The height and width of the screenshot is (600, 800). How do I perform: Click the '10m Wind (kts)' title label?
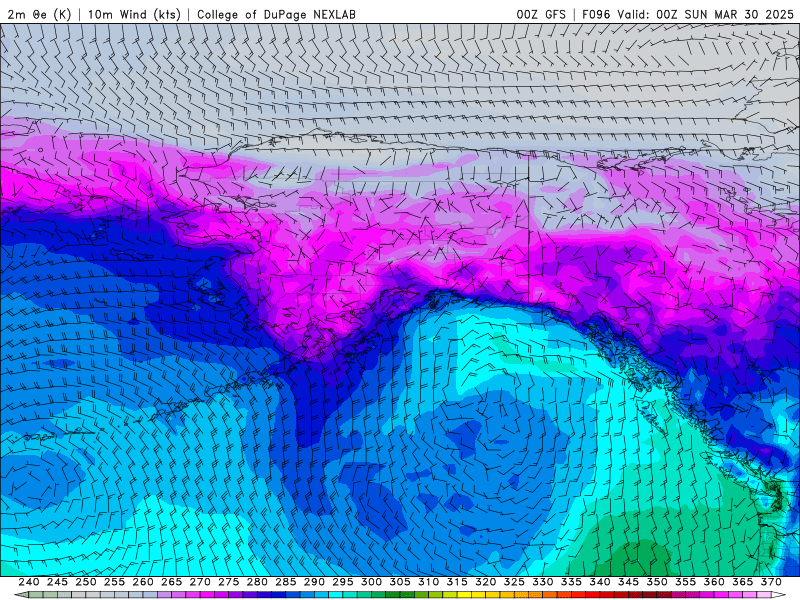(x=134, y=14)
